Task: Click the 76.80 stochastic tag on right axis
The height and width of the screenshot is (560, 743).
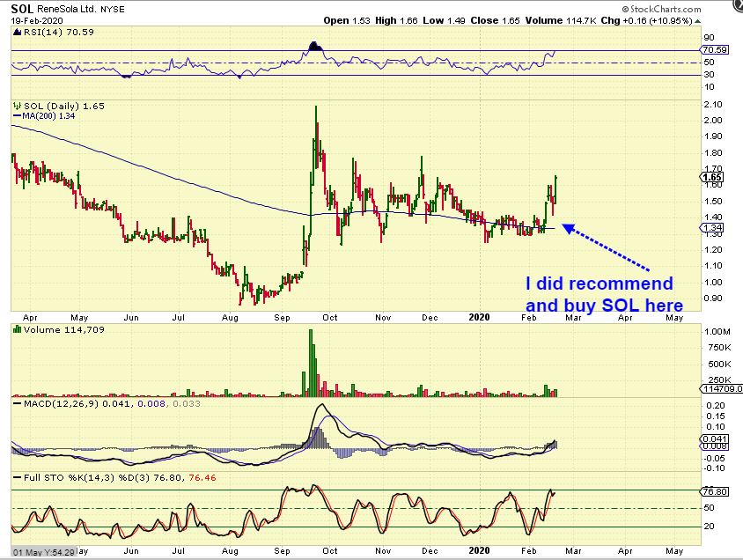Action: pos(715,492)
